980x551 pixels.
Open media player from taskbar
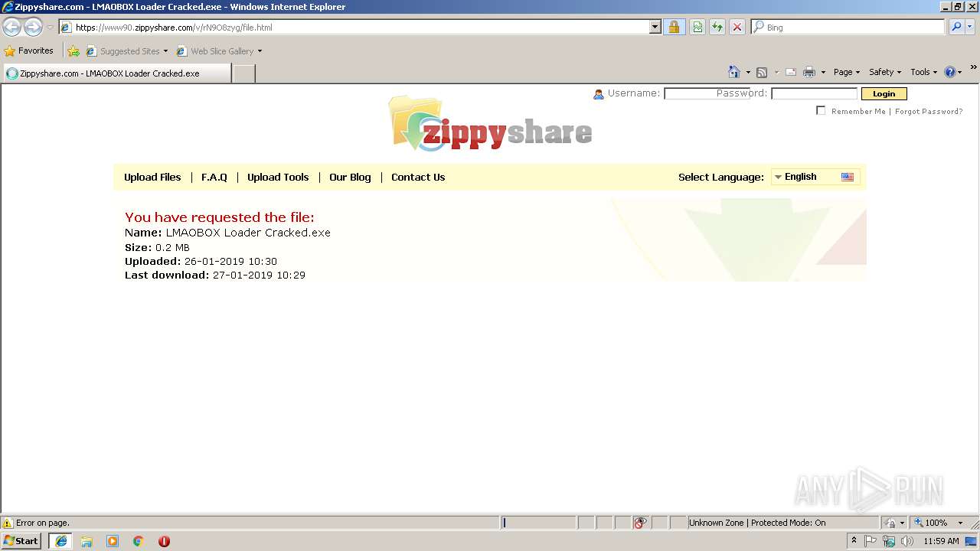point(113,541)
